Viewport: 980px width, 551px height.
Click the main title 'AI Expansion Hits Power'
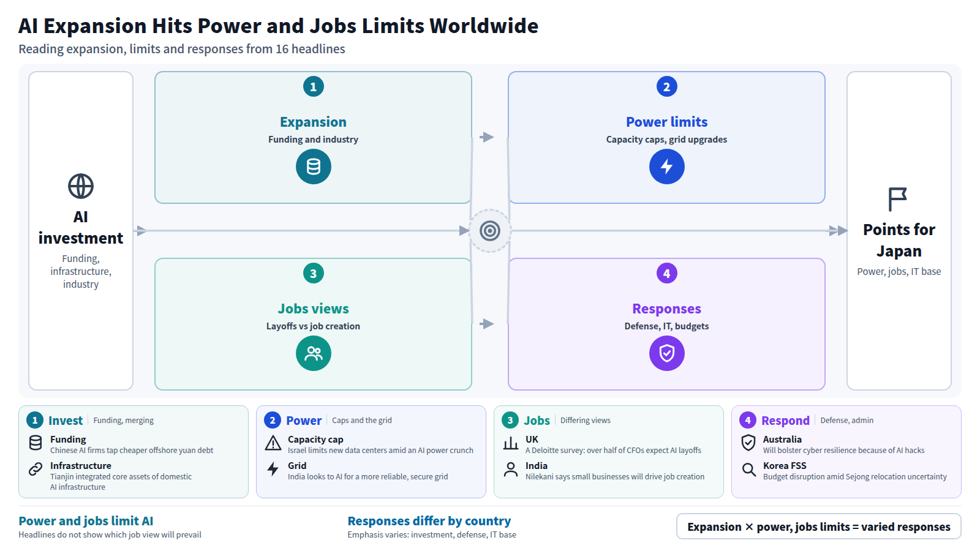coord(279,26)
